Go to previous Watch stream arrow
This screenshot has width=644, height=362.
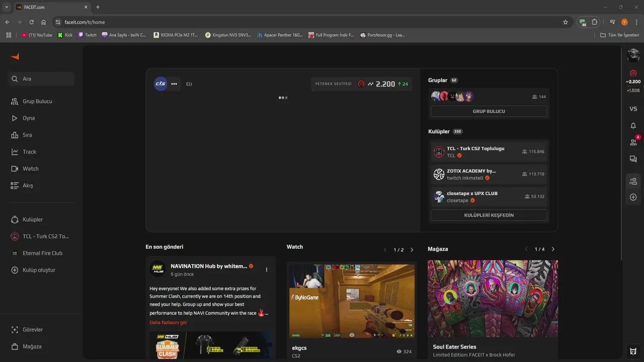pos(385,250)
